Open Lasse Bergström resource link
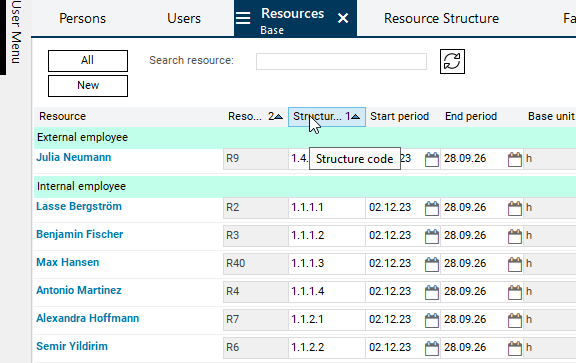This screenshot has height=363, width=576. pos(79,206)
